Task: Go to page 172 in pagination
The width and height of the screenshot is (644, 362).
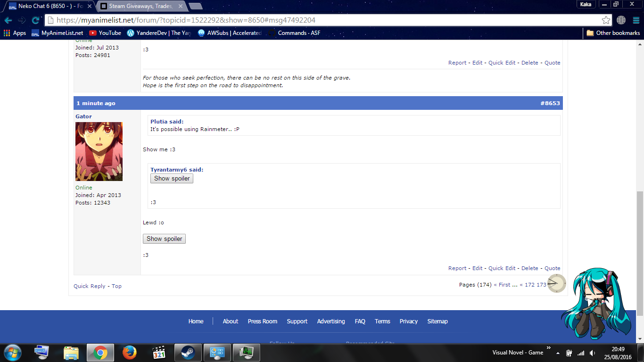Action: pos(529,285)
